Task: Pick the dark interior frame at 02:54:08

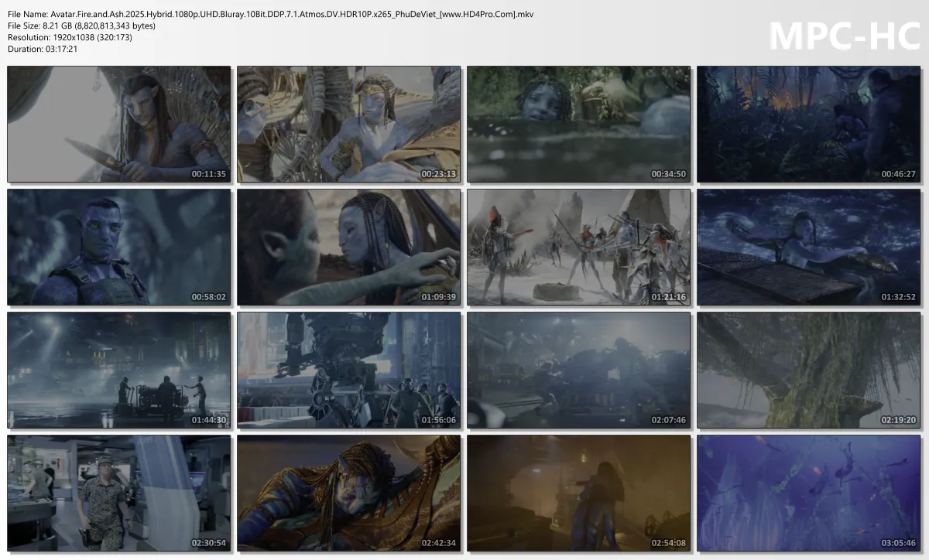Action: [578, 493]
